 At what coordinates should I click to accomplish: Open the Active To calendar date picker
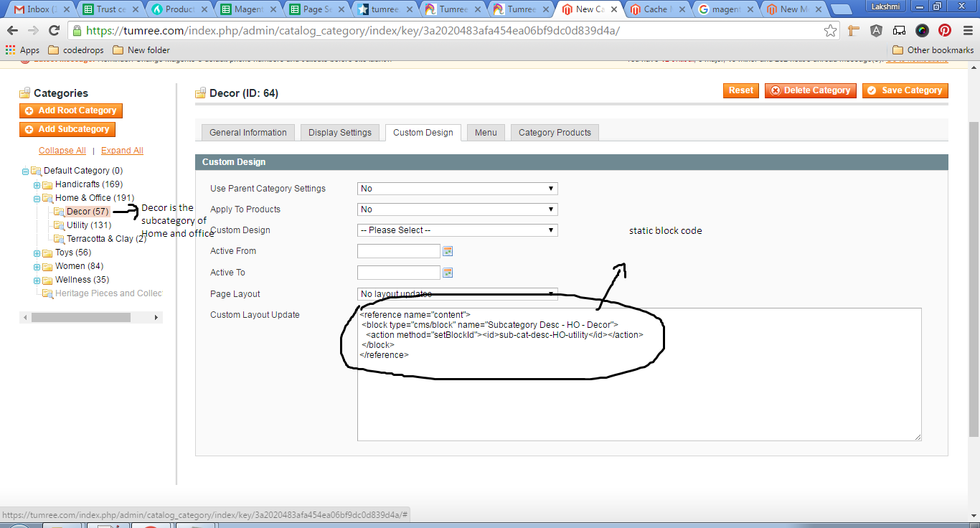tap(448, 273)
